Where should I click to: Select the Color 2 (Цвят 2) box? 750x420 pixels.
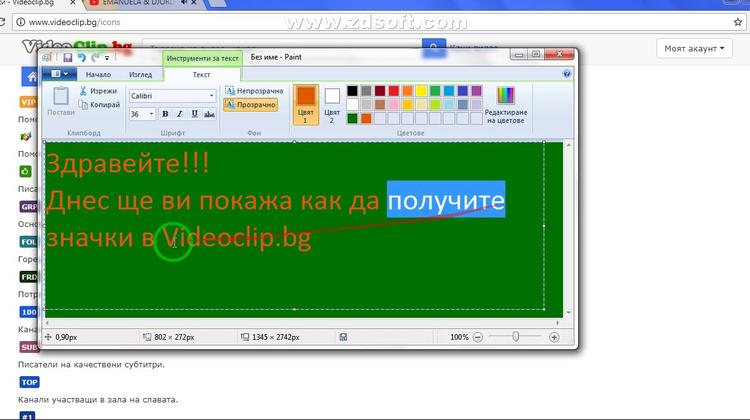332,103
